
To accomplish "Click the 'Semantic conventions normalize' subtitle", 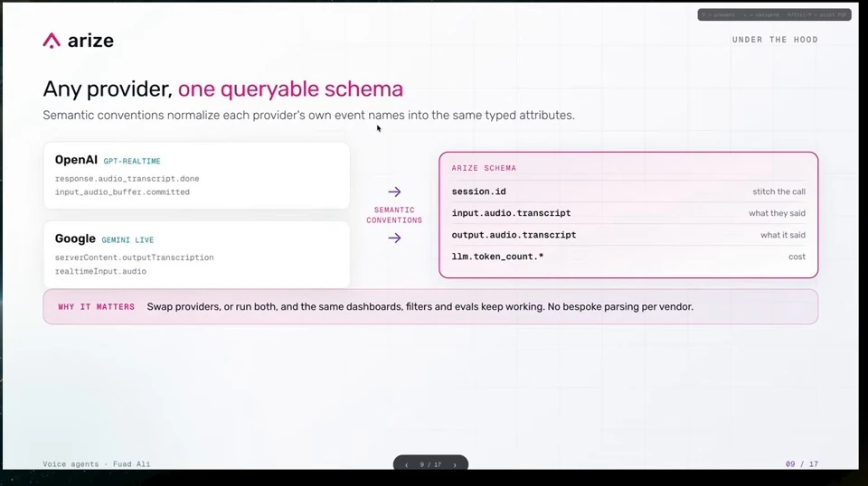I will 309,115.
